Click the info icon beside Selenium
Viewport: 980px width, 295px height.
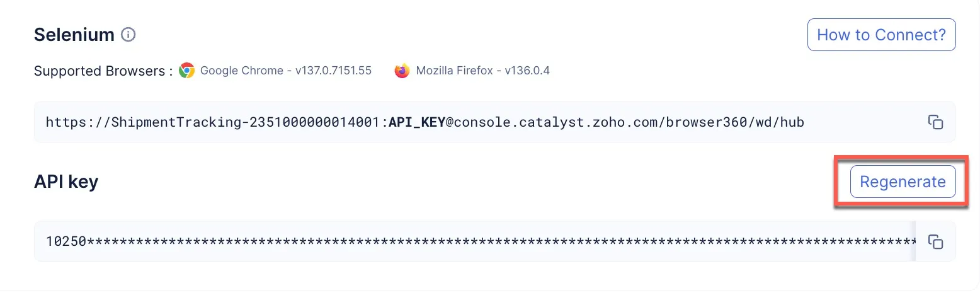pyautogui.click(x=128, y=35)
